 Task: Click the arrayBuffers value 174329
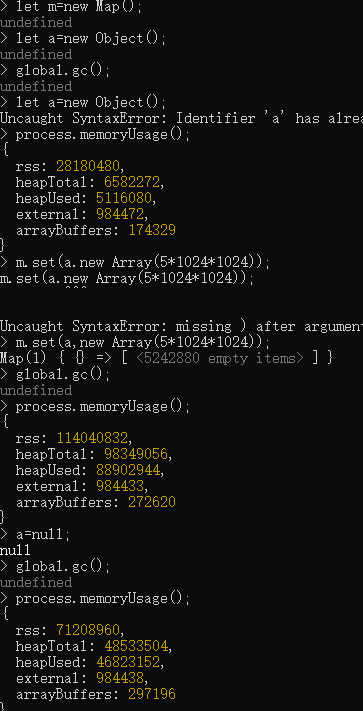(x=152, y=230)
